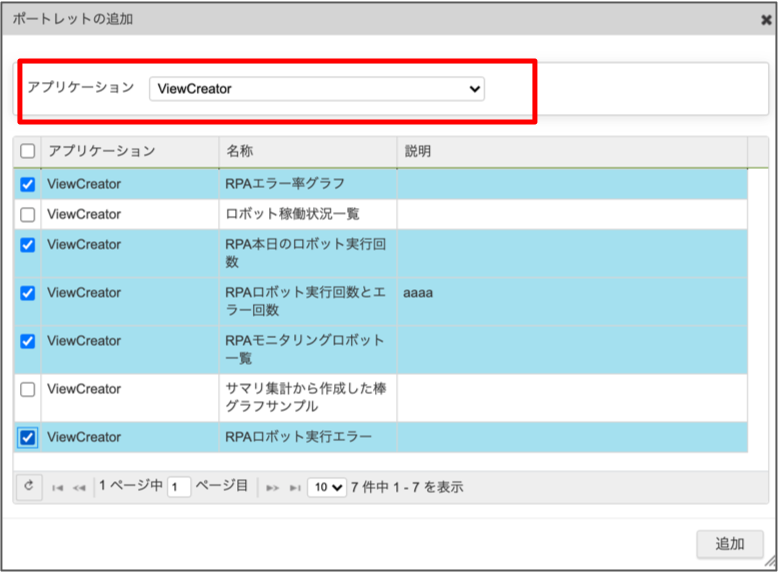Go to previous page using pager icon
Screen dimensions: 783x579
pyautogui.click(x=79, y=488)
